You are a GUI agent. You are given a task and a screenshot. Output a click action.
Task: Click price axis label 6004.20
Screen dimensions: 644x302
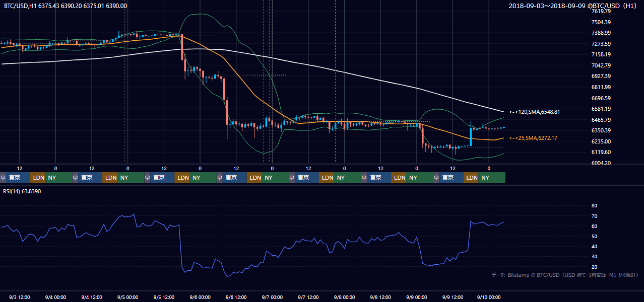pyautogui.click(x=601, y=163)
